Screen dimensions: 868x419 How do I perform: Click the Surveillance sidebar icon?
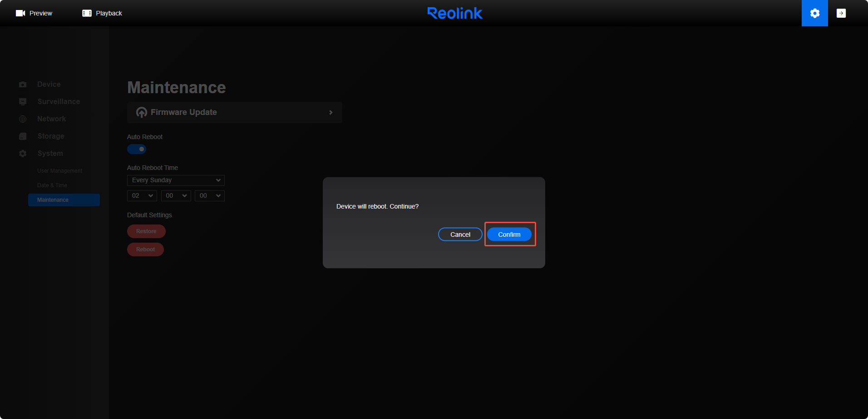[22, 101]
